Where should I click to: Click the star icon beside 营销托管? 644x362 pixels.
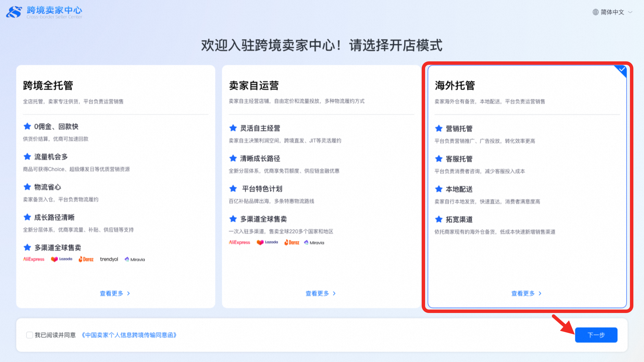pyautogui.click(x=438, y=129)
